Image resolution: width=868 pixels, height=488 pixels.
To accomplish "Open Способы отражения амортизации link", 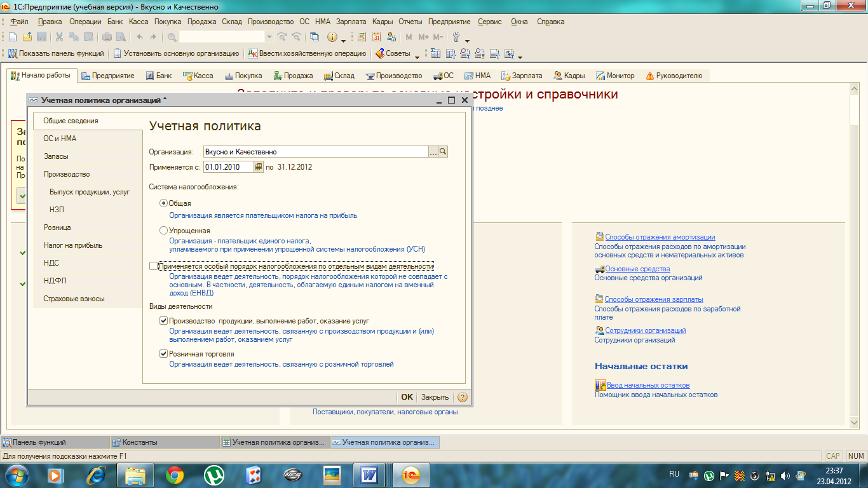I will point(660,237).
